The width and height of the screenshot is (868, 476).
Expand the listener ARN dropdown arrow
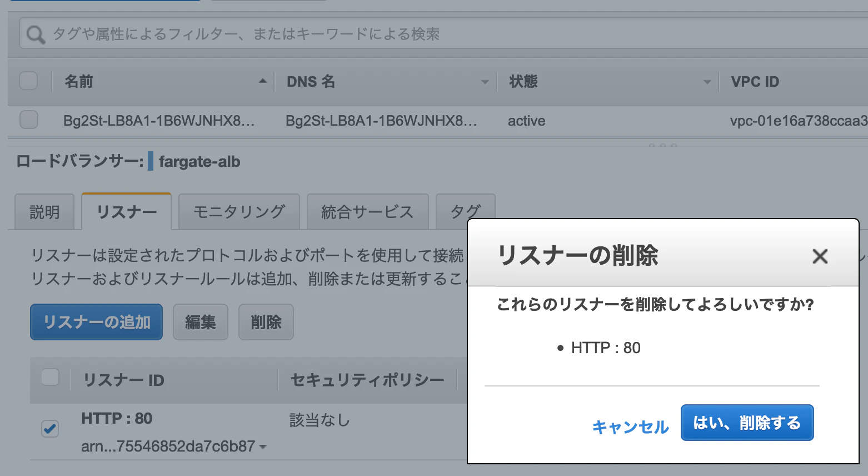263,447
